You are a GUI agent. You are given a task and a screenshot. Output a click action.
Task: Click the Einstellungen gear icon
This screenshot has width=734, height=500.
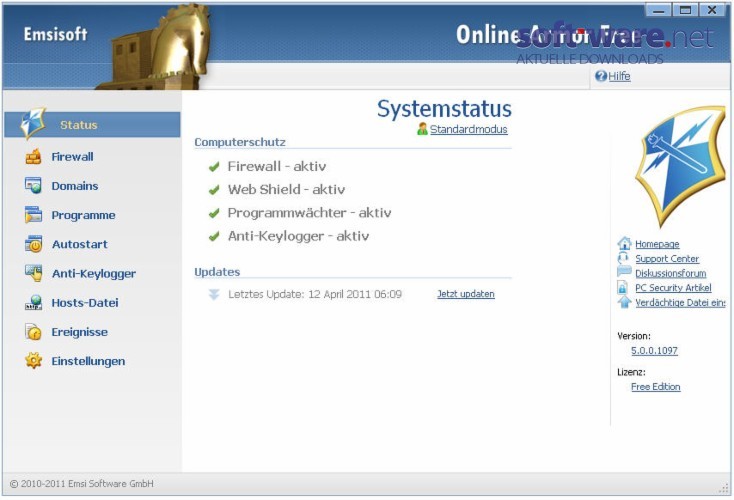tap(33, 361)
